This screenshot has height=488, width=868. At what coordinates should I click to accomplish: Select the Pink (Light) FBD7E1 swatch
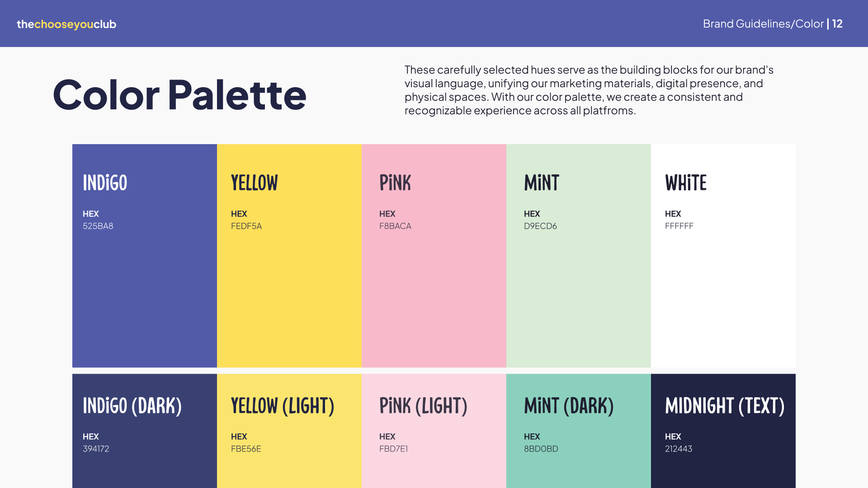434,431
